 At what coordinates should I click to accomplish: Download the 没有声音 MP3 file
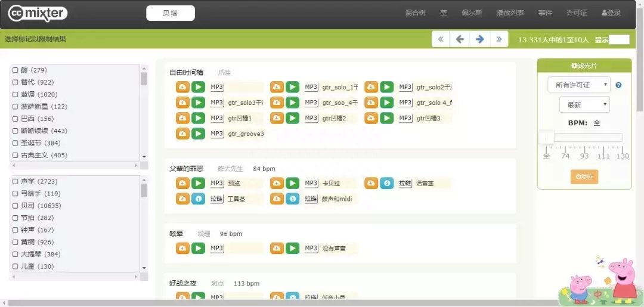coord(277,249)
